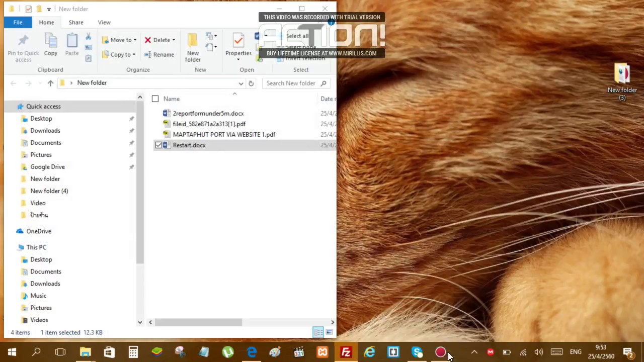
Task: Open the Action Center notifications icon
Action: 628,352
